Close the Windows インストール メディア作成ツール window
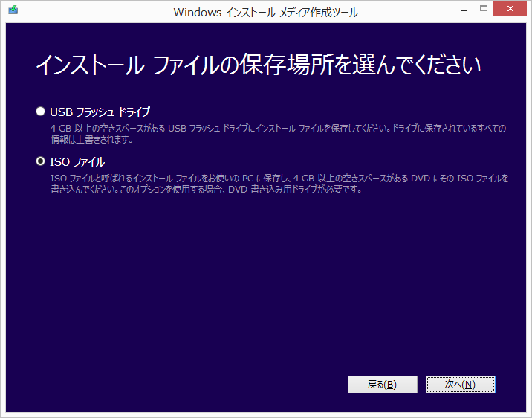 pyautogui.click(x=510, y=9)
